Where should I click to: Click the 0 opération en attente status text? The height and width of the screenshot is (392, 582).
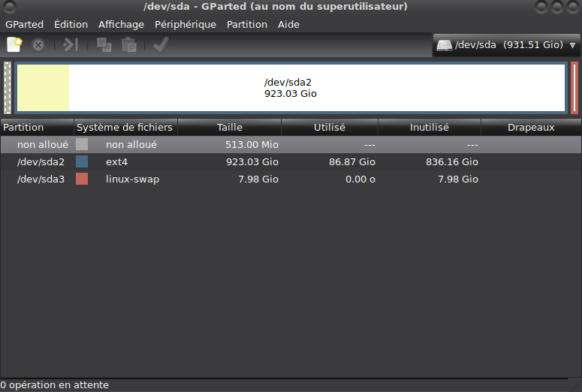click(55, 385)
